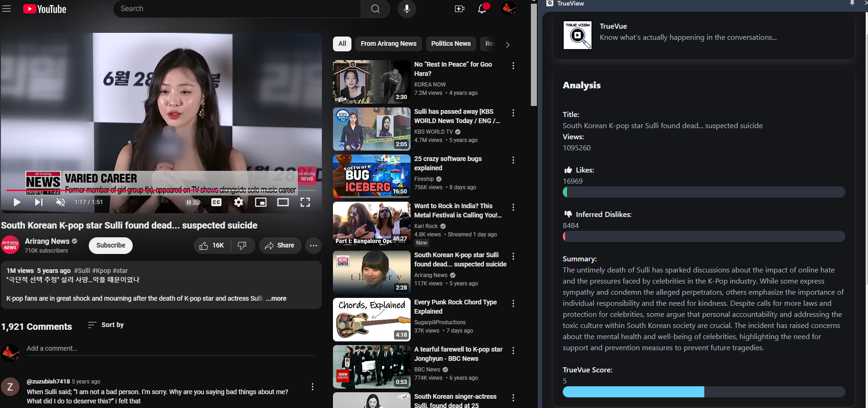Screen dimensions: 868x408
Task: Click the Add a comment field
Action: click(x=170, y=349)
